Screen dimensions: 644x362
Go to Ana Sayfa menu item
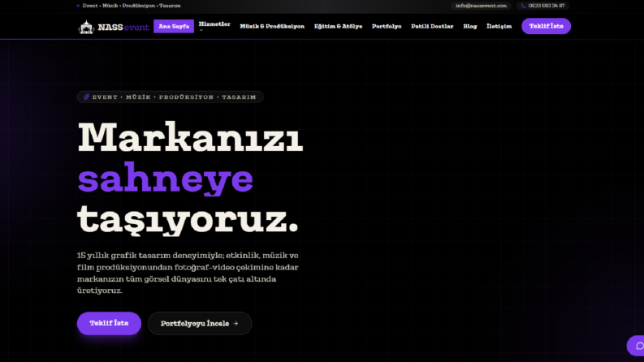pyautogui.click(x=174, y=26)
